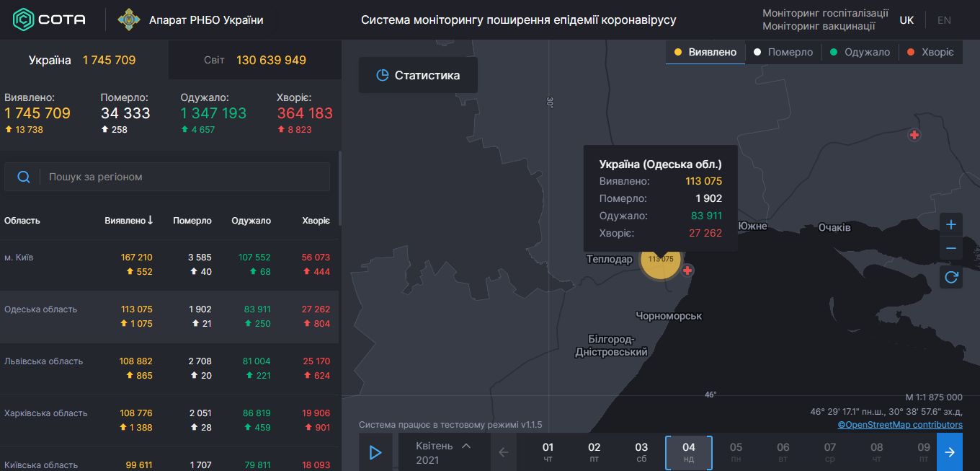Zoom out on the map
This screenshot has height=471, width=980.
951,249
